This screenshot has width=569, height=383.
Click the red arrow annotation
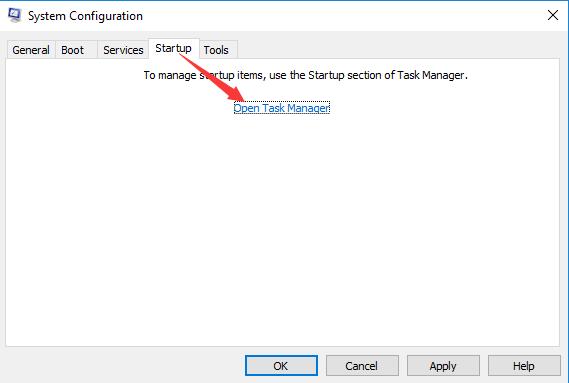(x=212, y=77)
